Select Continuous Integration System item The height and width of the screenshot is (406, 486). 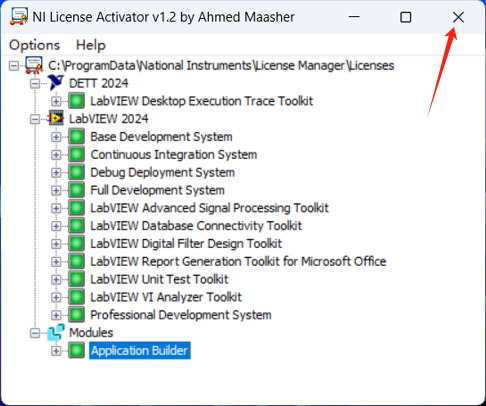[174, 154]
